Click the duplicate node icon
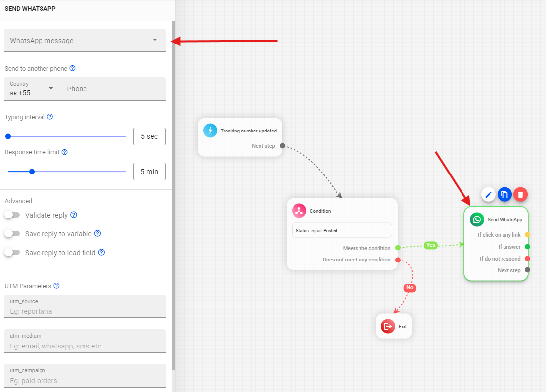The image size is (546, 392). (504, 195)
